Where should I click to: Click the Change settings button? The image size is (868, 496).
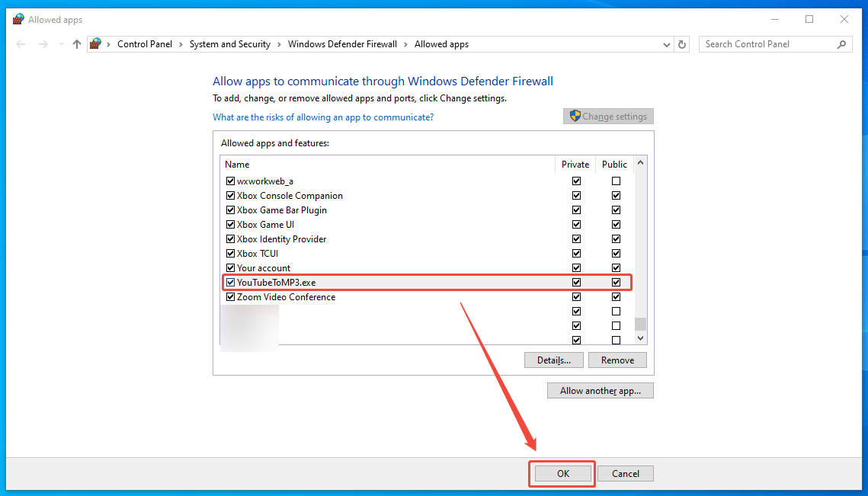[x=608, y=117]
